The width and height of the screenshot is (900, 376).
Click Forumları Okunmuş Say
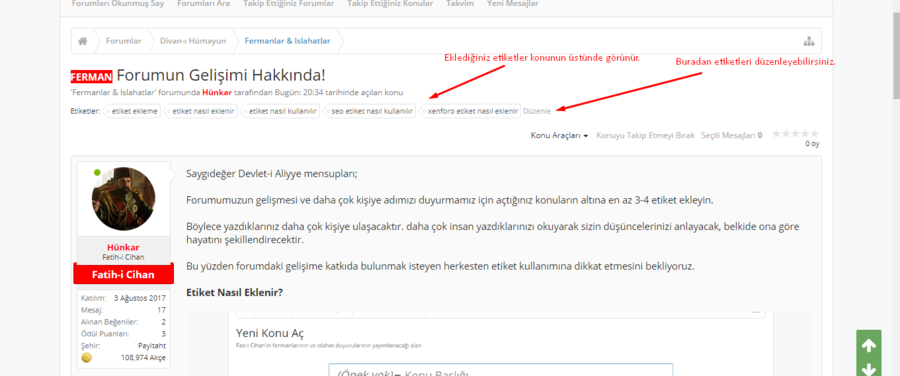[x=118, y=3]
